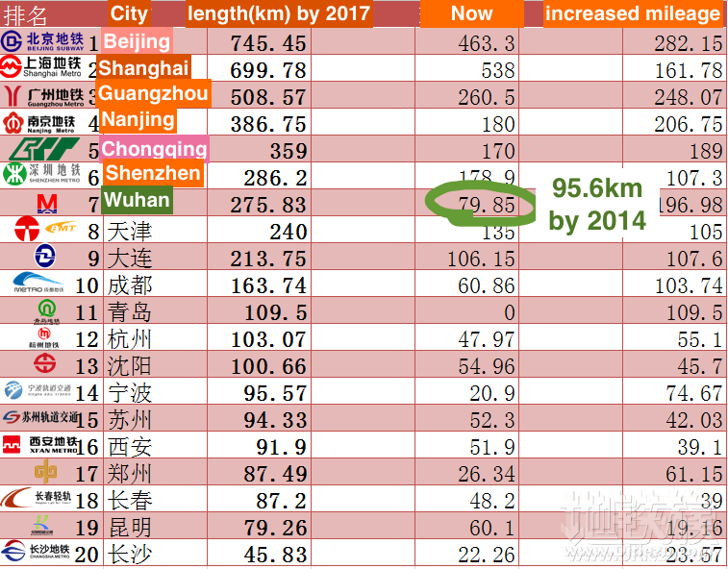Click the Changsha Metro logo in row 20
This screenshot has width=728, height=569.
36,551
